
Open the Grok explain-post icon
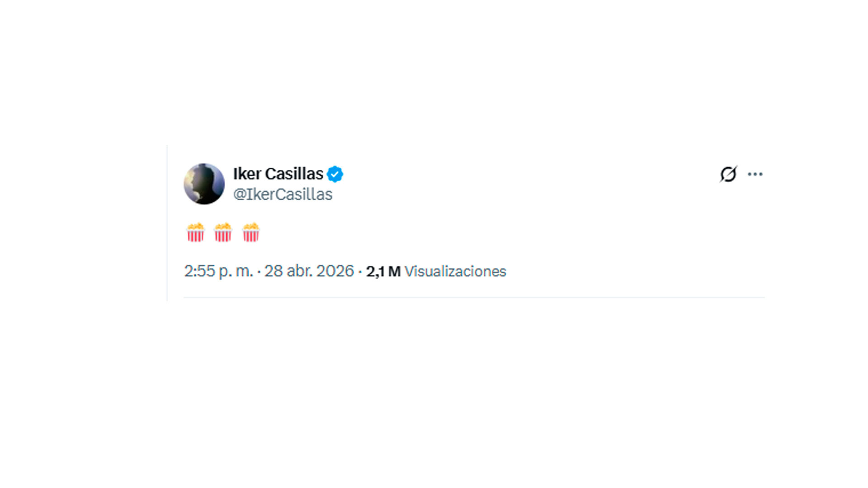click(x=728, y=174)
